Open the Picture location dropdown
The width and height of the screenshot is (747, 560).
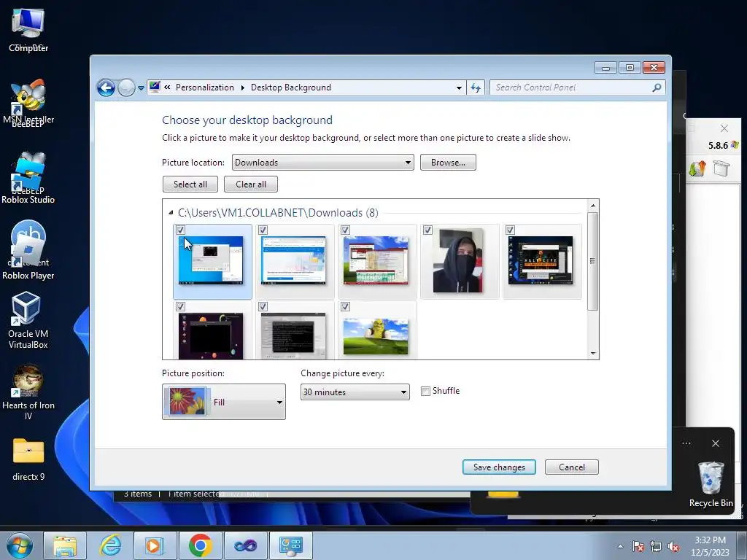322,163
